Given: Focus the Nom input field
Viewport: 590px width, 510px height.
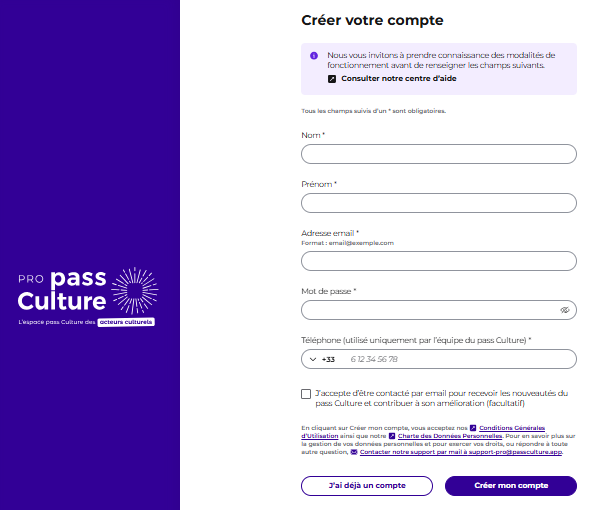Looking at the screenshot, I should (439, 154).
